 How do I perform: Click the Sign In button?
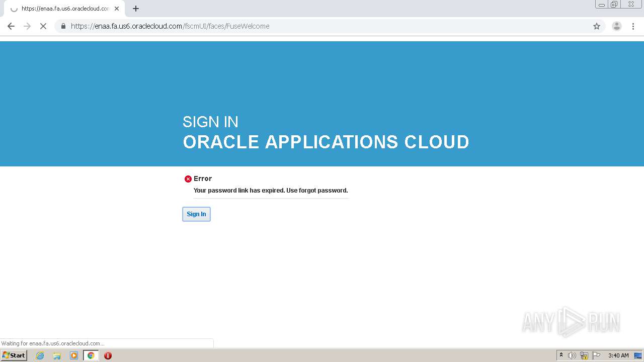[196, 214]
